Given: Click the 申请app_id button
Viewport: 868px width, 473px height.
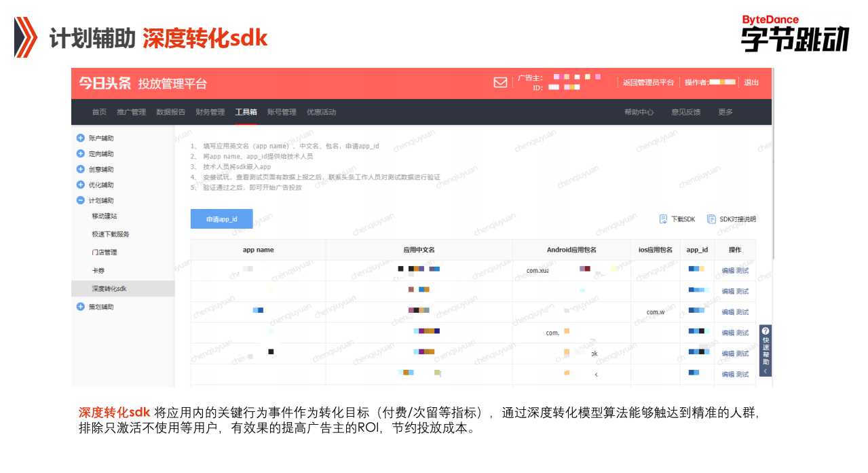Looking at the screenshot, I should click(x=221, y=219).
